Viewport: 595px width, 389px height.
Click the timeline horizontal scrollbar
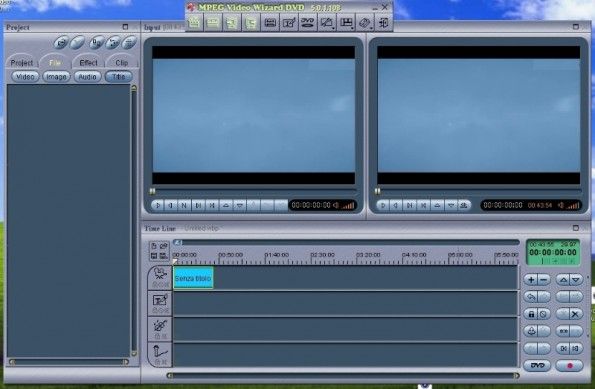343,376
